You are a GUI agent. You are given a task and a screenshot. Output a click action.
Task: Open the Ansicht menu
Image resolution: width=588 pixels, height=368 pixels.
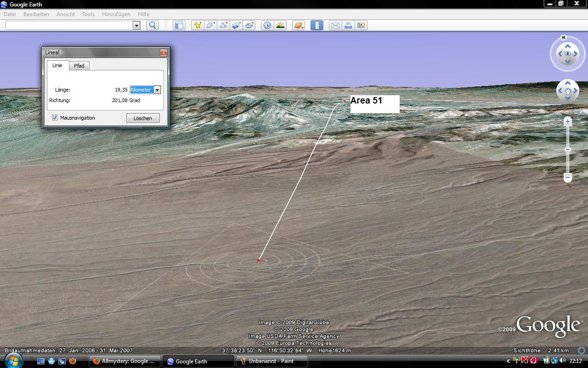tap(66, 14)
